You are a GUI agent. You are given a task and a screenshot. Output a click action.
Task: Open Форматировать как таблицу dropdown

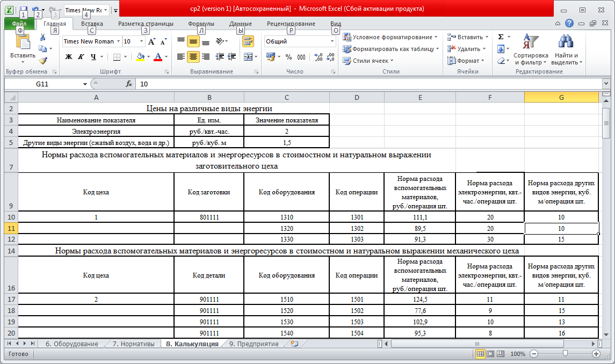point(391,49)
